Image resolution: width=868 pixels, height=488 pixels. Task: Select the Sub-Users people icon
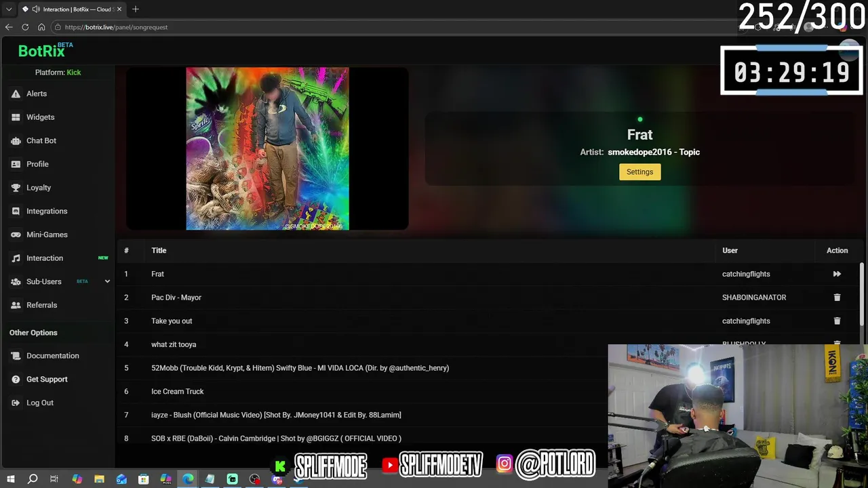click(x=16, y=282)
